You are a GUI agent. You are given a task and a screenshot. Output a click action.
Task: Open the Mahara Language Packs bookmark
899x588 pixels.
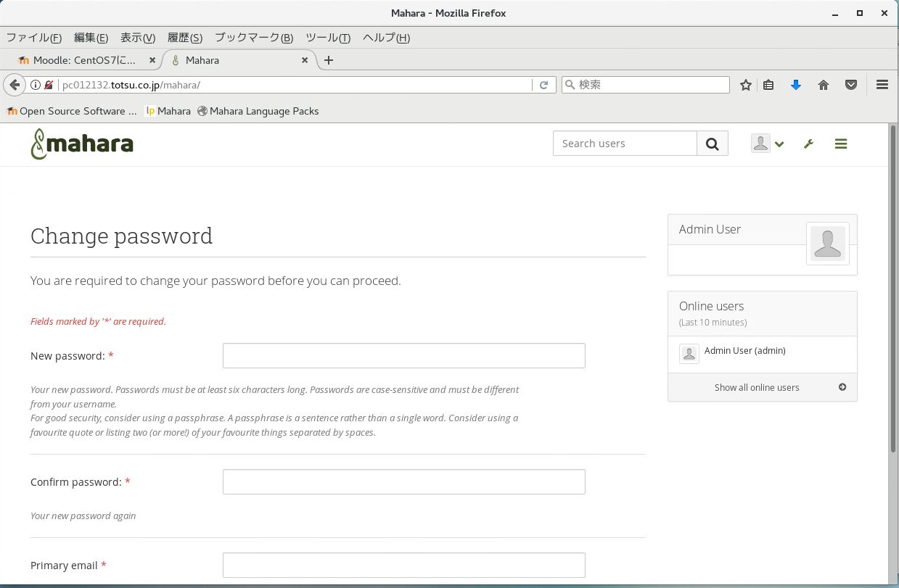pos(258,111)
